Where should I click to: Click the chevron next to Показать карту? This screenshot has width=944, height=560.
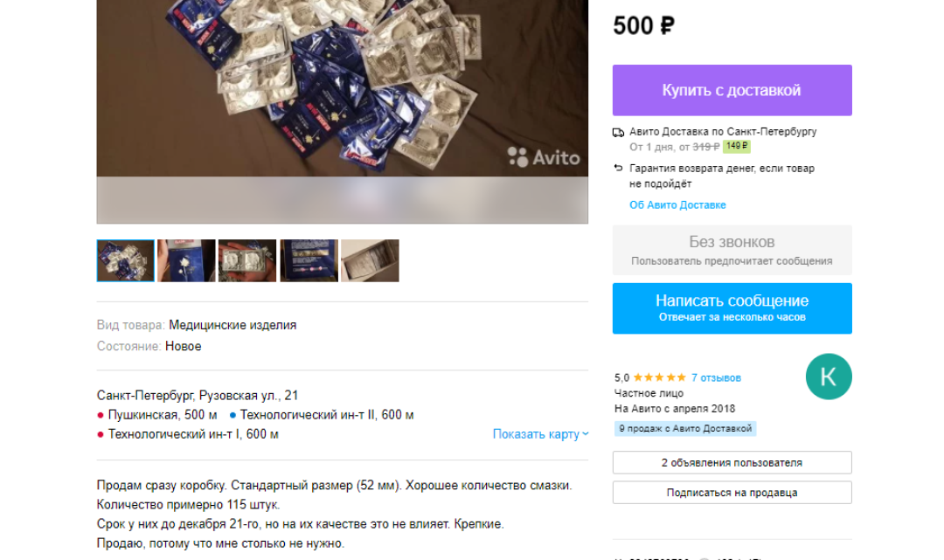pos(585,433)
